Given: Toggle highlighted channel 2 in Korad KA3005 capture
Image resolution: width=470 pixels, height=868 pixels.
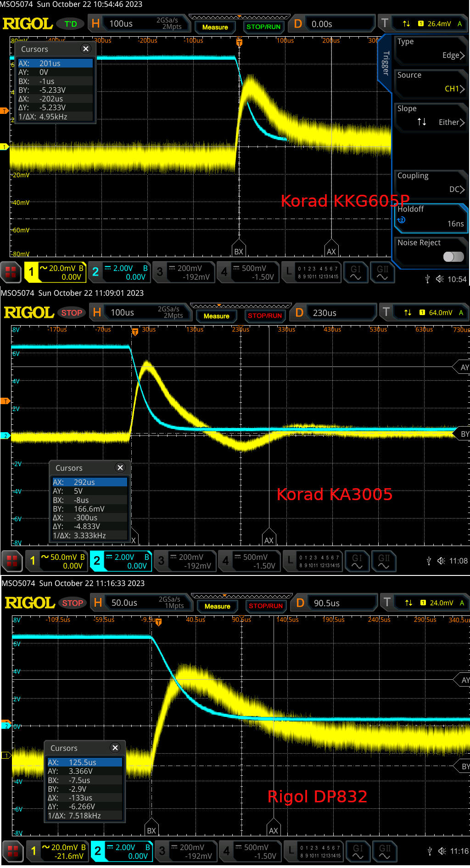Looking at the screenshot, I should [121, 561].
